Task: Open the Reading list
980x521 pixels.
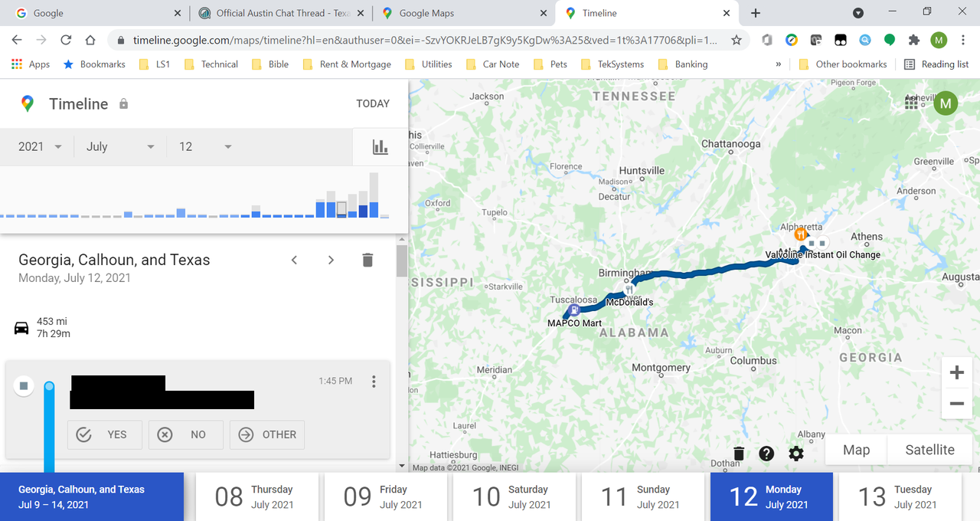Action: [x=936, y=64]
